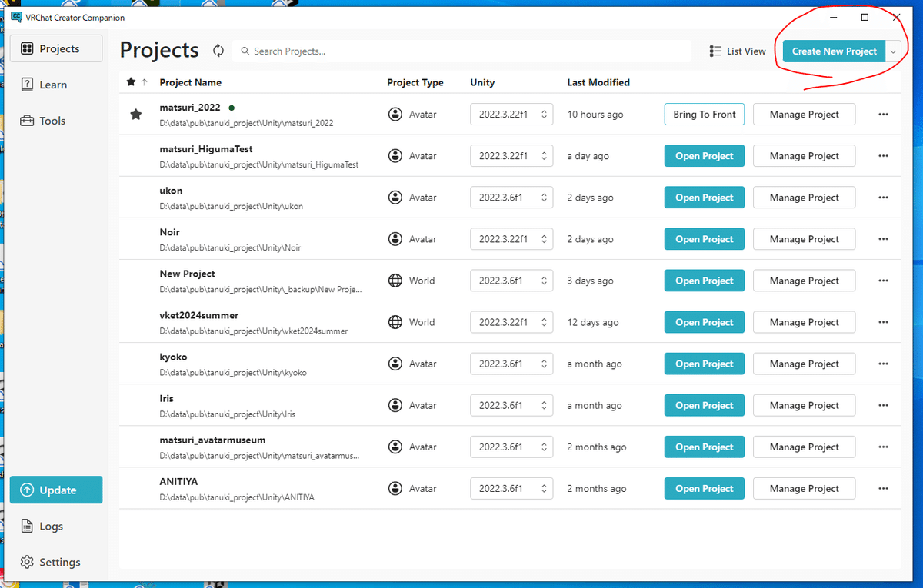The height and width of the screenshot is (588, 923).
Task: Open the Learn sidebar tab
Action: pos(56,85)
